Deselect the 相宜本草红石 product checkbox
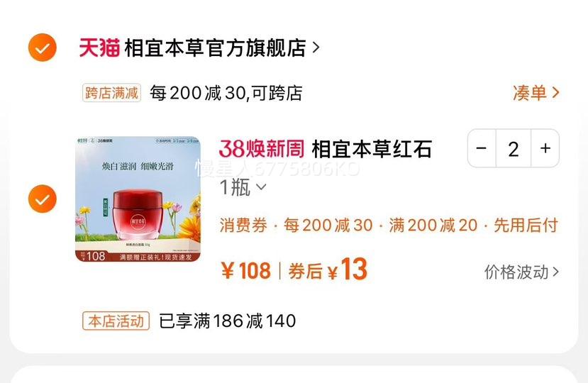Image resolution: width=588 pixels, height=383 pixels. coord(43,199)
